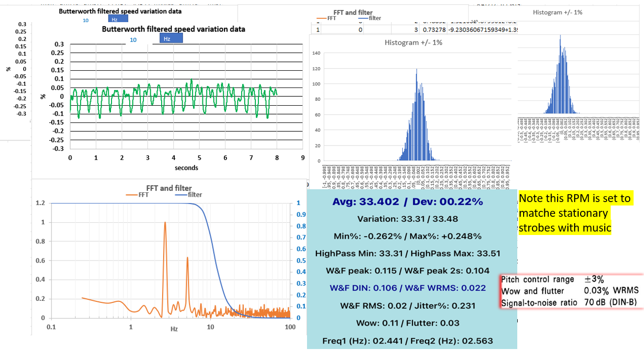Screen dimensions: 644x351
Task: Click the 'Pitch control range ±3%' spec line
Action: 552,279
